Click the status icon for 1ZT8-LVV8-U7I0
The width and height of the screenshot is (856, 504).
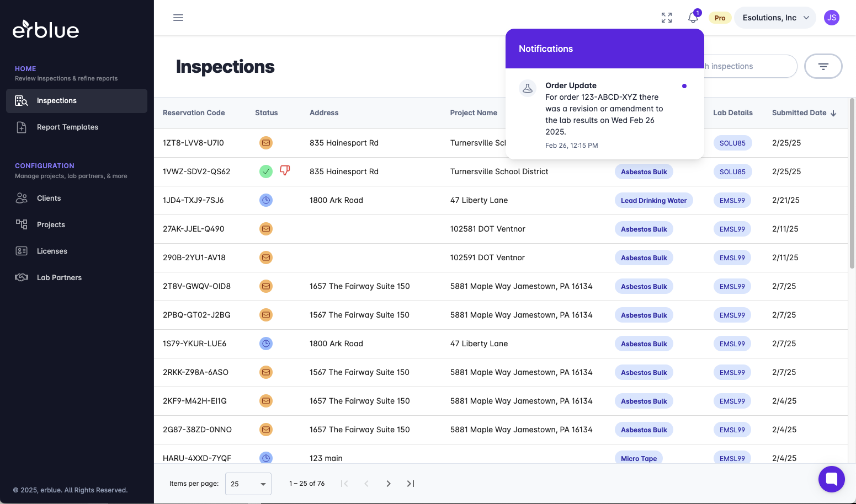tap(266, 143)
